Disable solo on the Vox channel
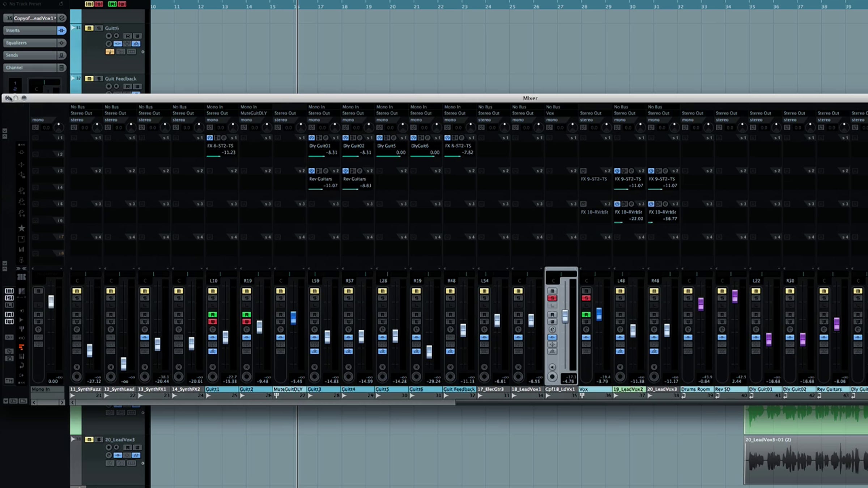The image size is (868, 488). coord(586,298)
